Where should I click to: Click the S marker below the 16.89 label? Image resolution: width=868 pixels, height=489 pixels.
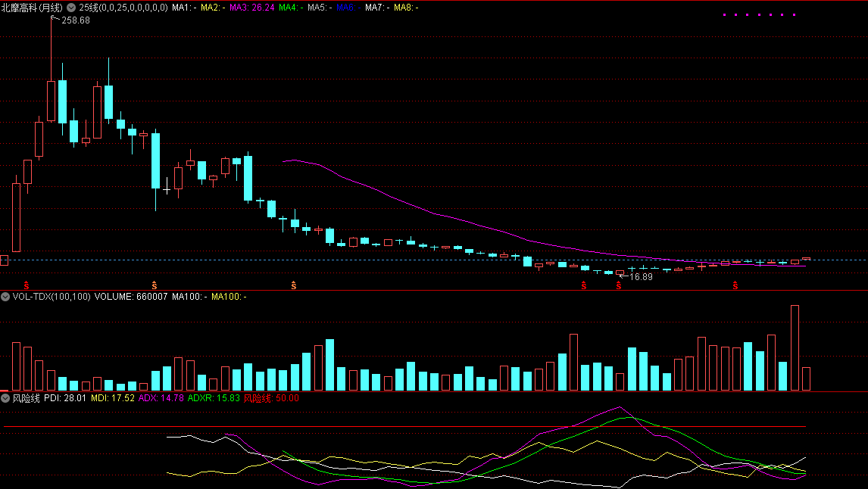point(619,285)
